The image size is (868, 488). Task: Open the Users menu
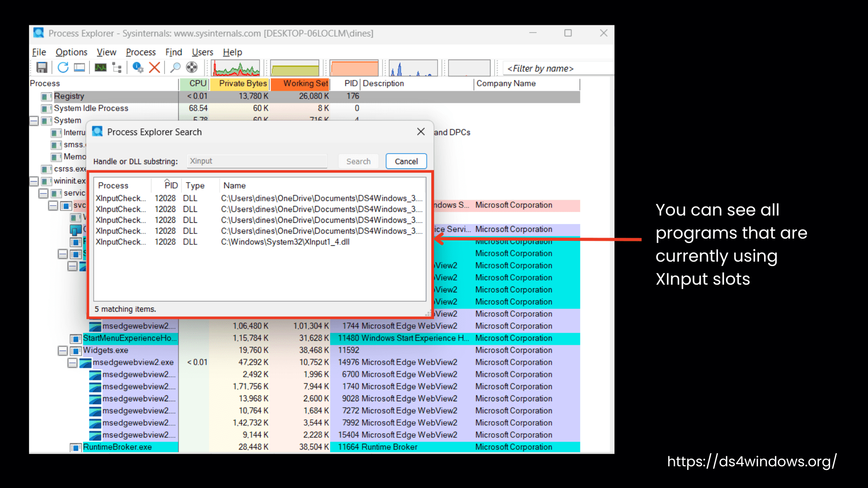[x=202, y=52]
